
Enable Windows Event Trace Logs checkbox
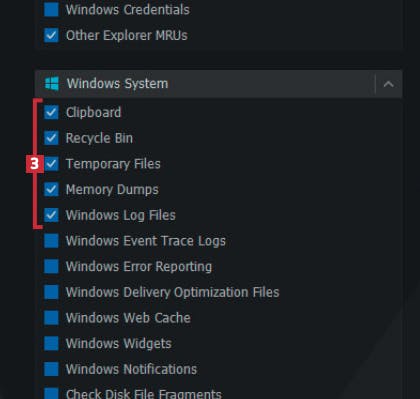pyautogui.click(x=51, y=241)
